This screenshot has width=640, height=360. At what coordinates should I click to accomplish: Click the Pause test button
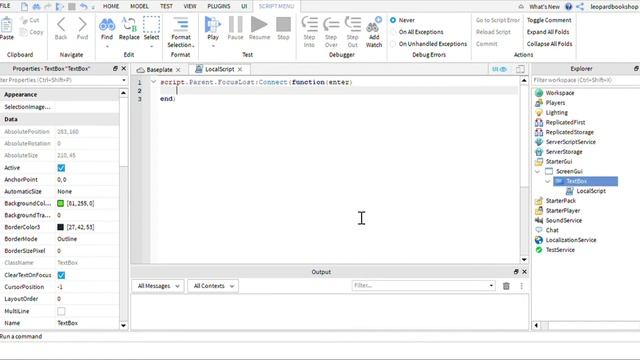235,24
